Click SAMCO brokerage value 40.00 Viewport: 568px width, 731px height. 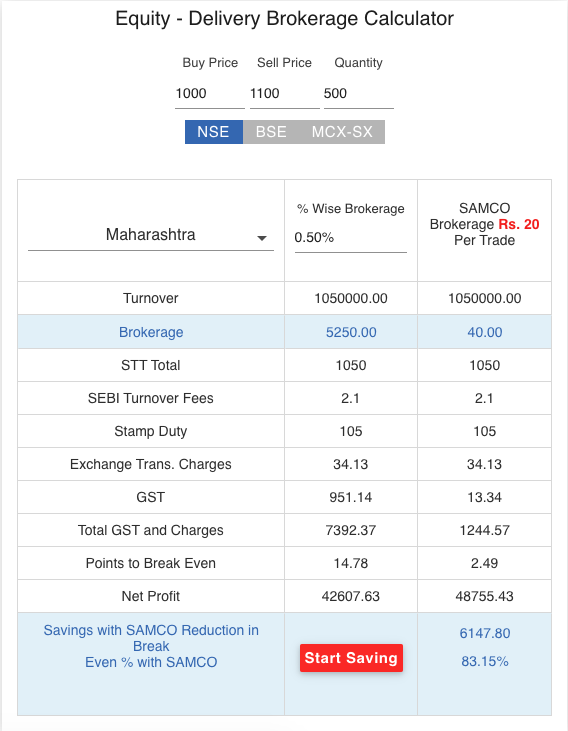click(485, 332)
